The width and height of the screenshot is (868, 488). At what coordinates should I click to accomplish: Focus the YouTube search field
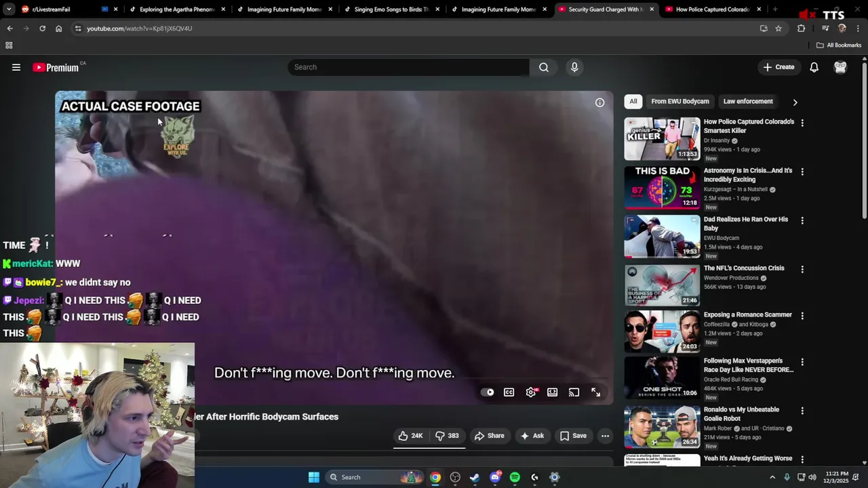point(408,67)
